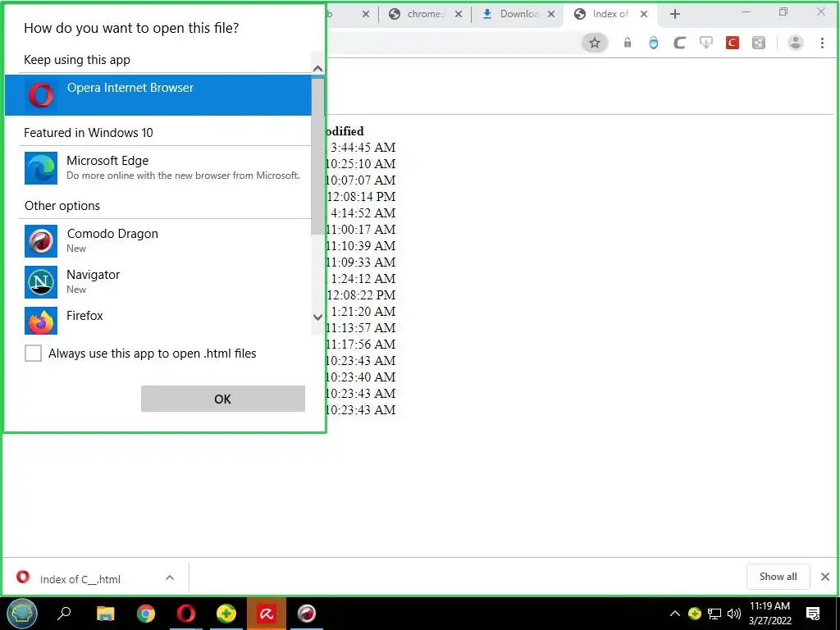Confirm app choice with the OK button
The height and width of the screenshot is (630, 840).
click(223, 399)
